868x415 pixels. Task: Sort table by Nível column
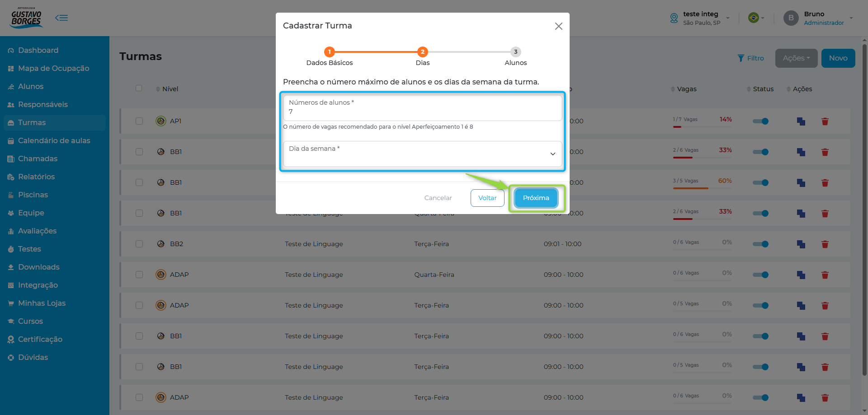(x=167, y=89)
